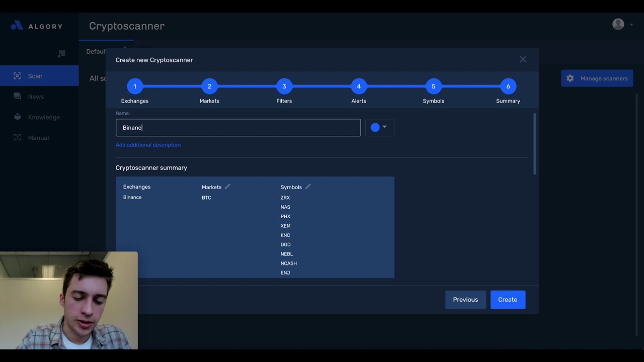Image resolution: width=644 pixels, height=362 pixels.
Task: Click the gear icon in Manage scanners
Action: [x=570, y=78]
